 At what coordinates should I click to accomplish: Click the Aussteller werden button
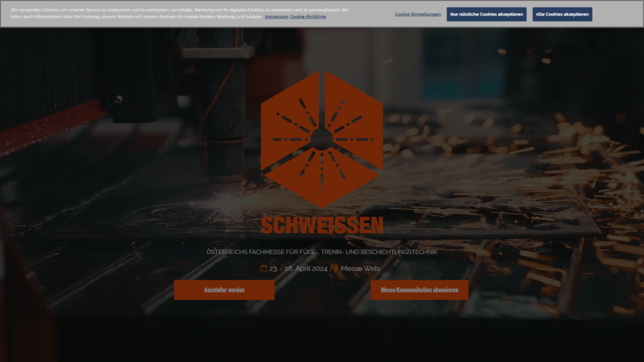click(x=225, y=290)
